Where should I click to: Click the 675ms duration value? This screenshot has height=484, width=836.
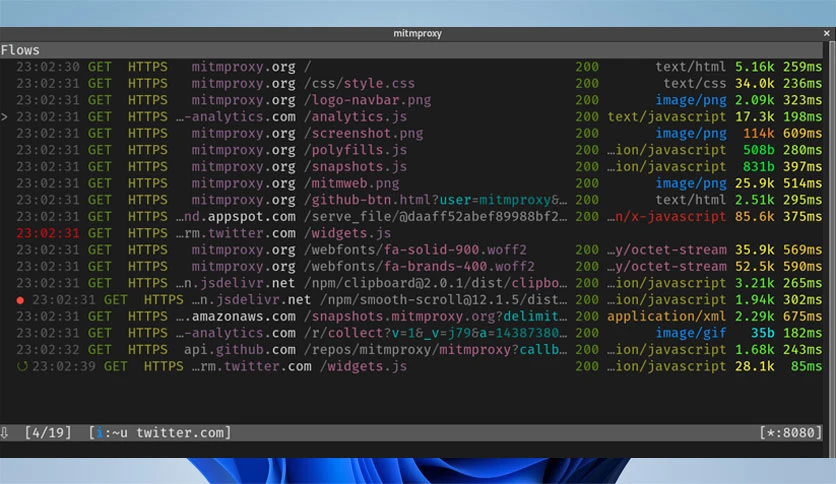click(802, 317)
